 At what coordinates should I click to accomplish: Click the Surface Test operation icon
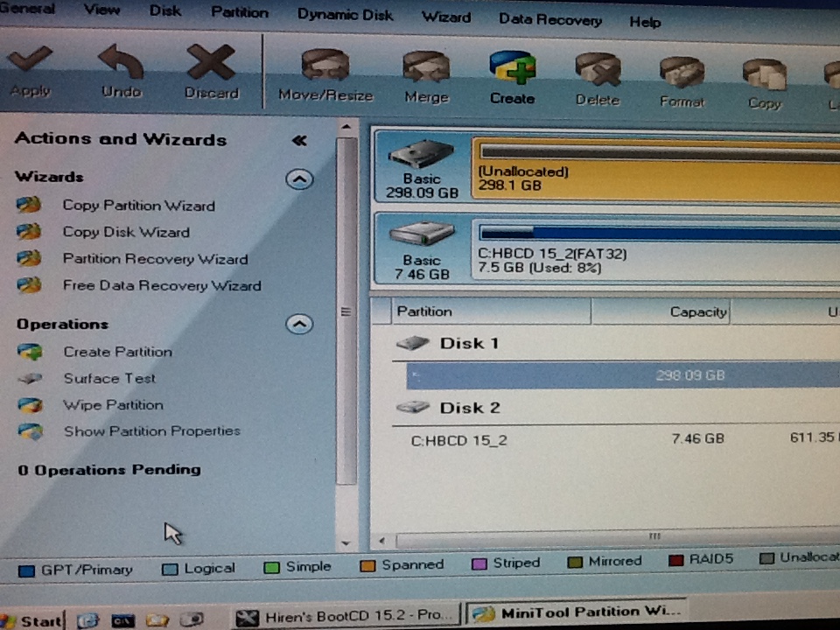pos(30,379)
